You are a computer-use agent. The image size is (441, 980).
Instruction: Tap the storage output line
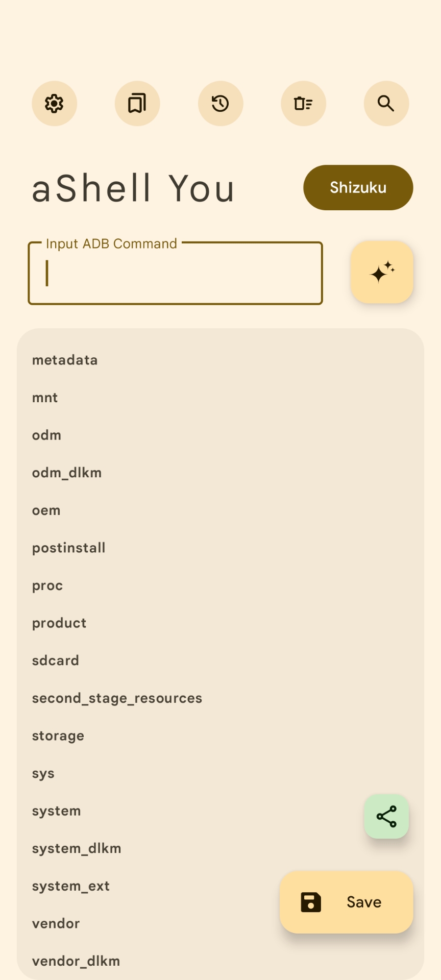coord(58,736)
